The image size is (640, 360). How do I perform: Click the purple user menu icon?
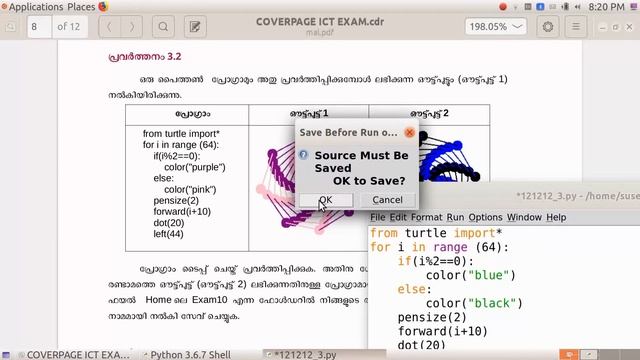[634, 7]
